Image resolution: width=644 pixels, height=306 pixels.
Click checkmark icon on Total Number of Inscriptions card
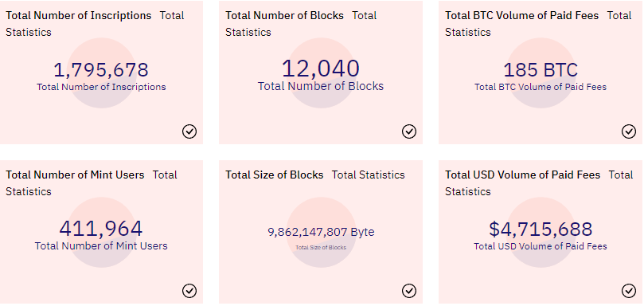click(189, 131)
